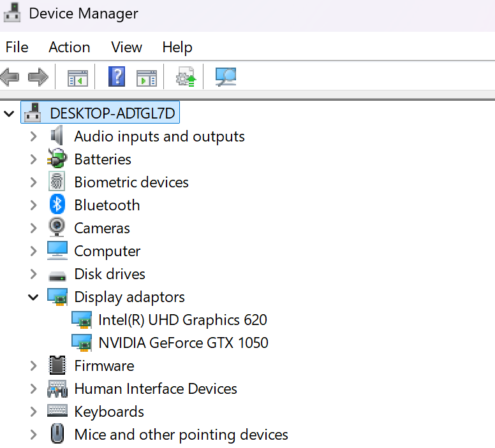The width and height of the screenshot is (495, 448).
Task: Click the Disk drives icon
Action: (57, 277)
